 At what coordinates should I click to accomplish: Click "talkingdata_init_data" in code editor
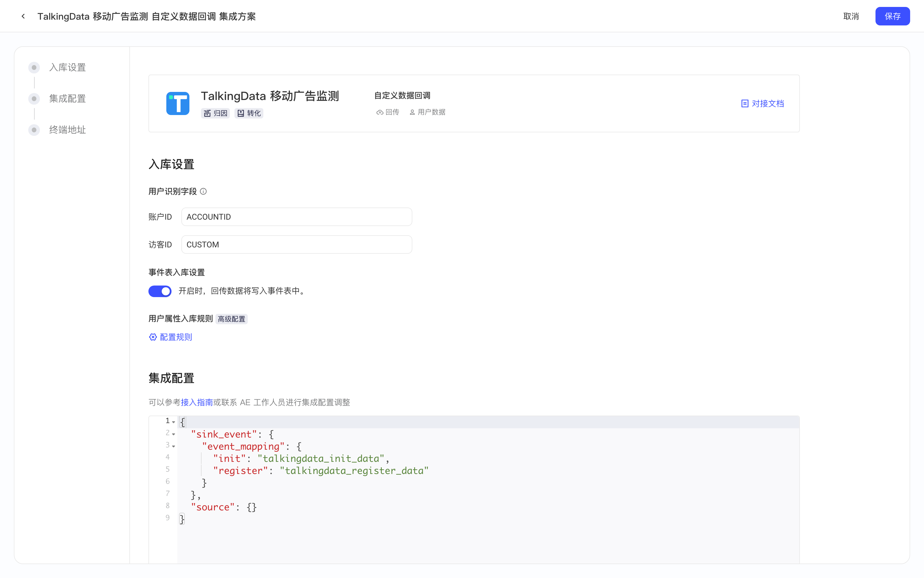pos(321,458)
